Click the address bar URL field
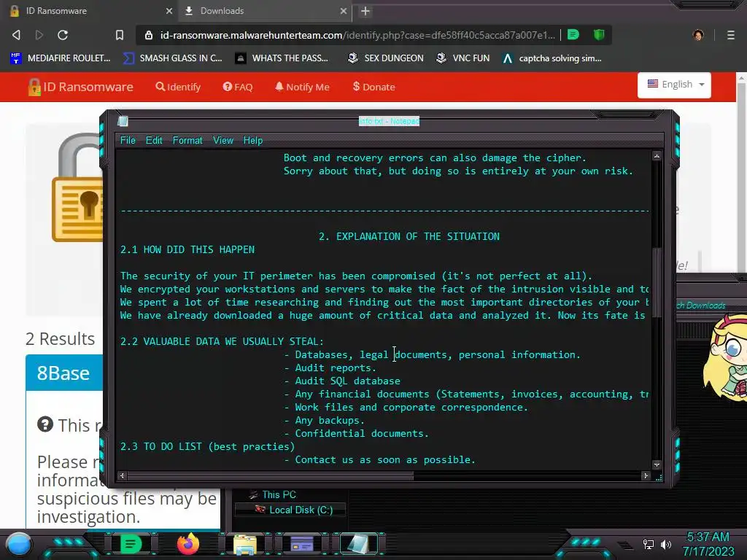747x560 pixels. click(x=357, y=35)
